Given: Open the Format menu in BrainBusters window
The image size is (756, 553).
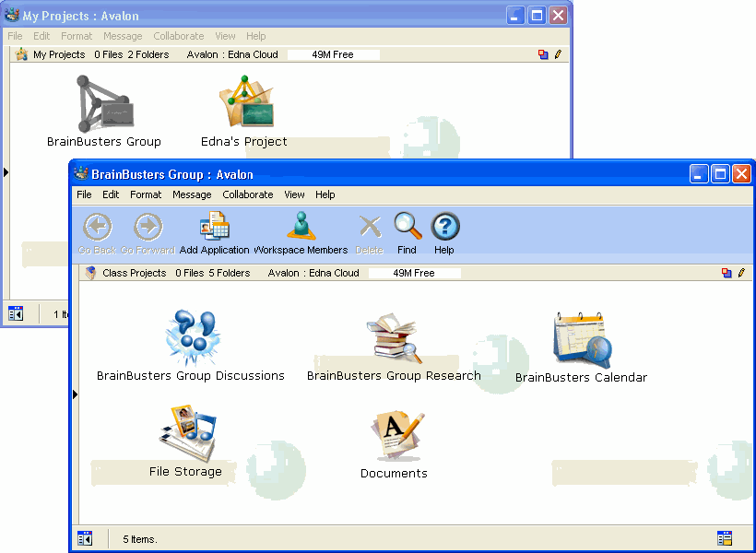Looking at the screenshot, I should 146,194.
